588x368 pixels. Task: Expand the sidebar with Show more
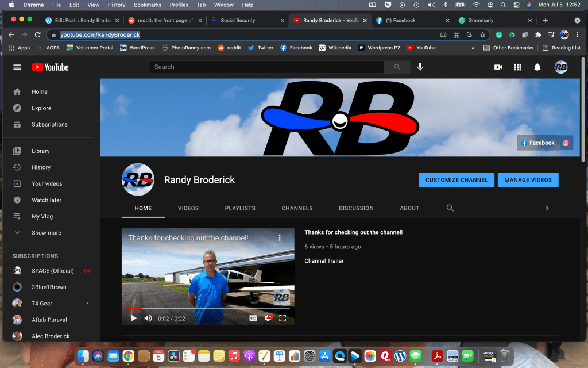coord(46,233)
